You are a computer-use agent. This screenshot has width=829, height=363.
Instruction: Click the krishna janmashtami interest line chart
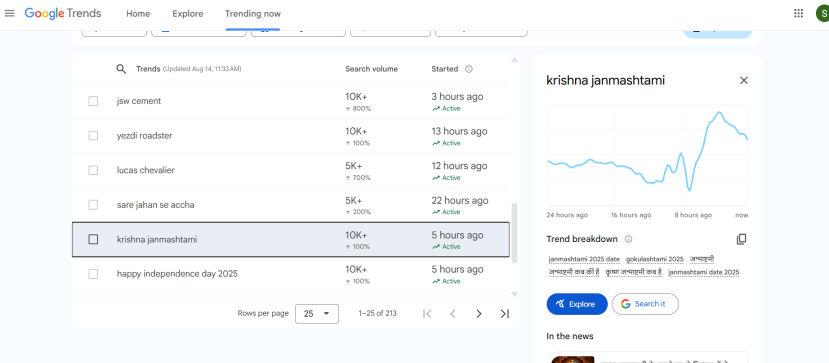(648, 155)
